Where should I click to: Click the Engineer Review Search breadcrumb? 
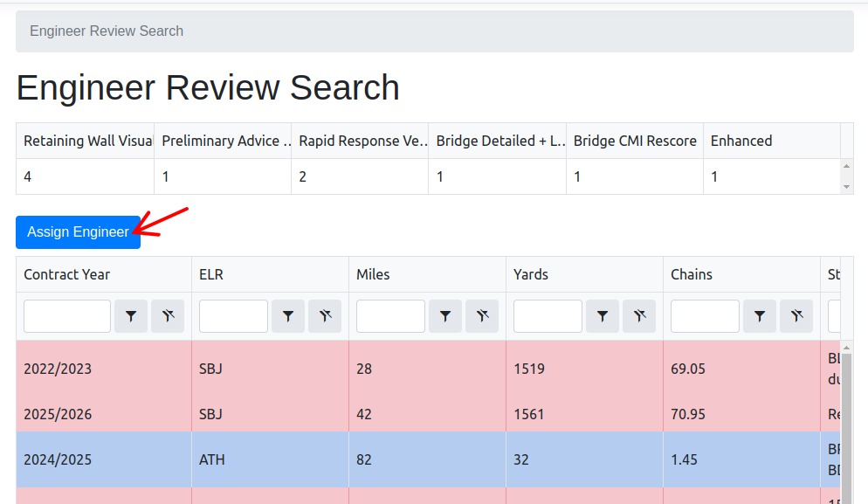[x=107, y=31]
